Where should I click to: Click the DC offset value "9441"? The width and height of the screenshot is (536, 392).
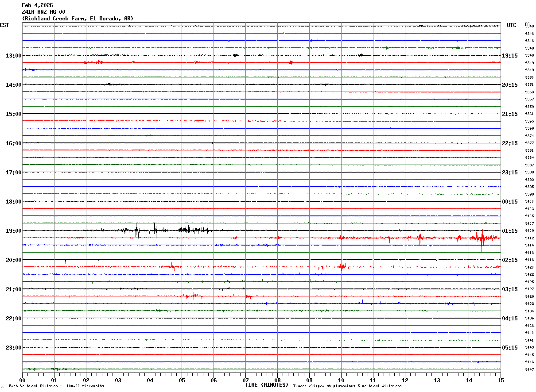529,340
